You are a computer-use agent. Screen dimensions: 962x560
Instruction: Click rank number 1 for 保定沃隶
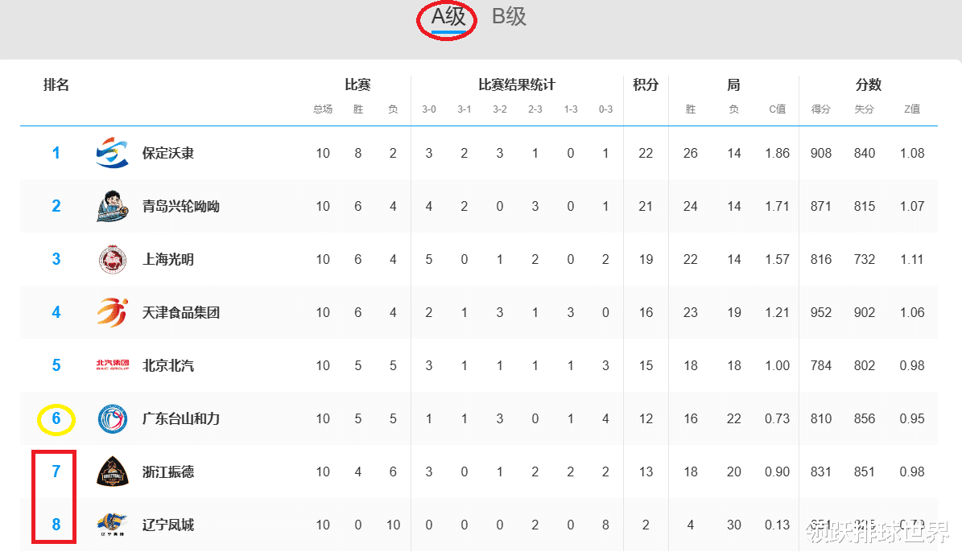(56, 153)
